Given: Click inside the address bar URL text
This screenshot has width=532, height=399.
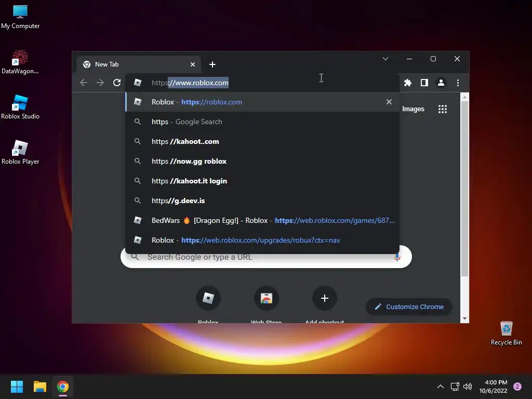Looking at the screenshot, I should [x=190, y=83].
